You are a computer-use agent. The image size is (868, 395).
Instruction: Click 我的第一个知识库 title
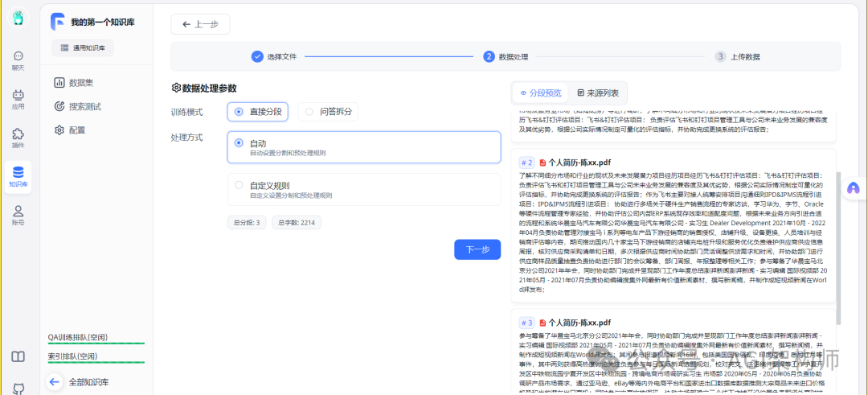(102, 23)
